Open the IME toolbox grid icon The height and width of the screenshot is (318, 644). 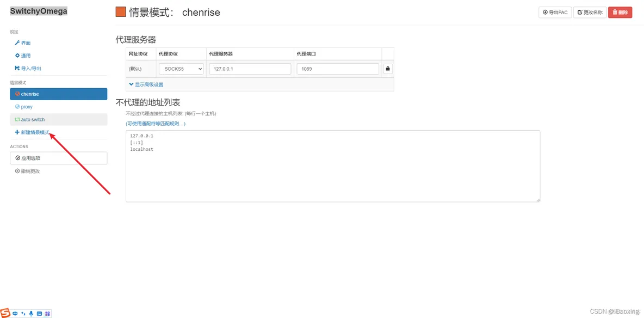[47, 314]
